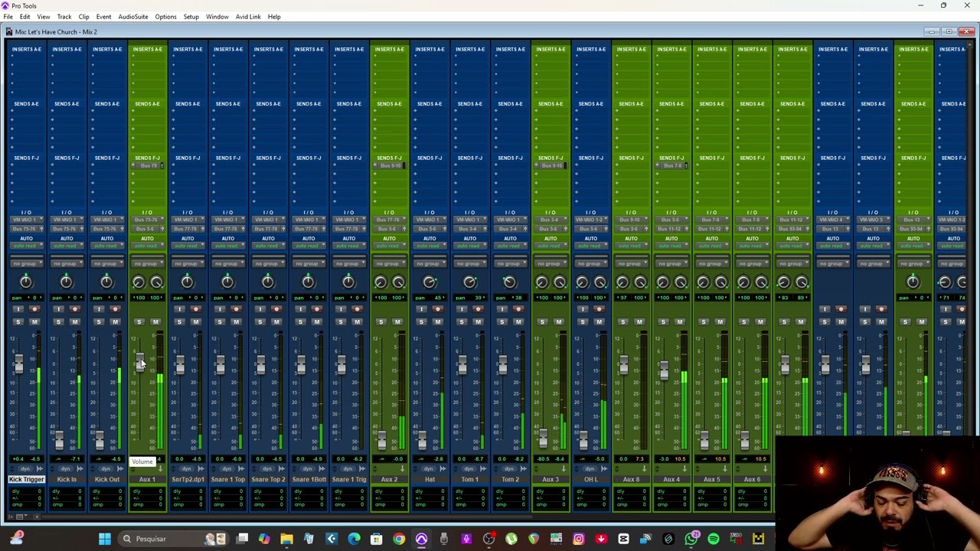The width and height of the screenshot is (980, 551).
Task: Open Kick Out automation mode selector
Action: 107,246
